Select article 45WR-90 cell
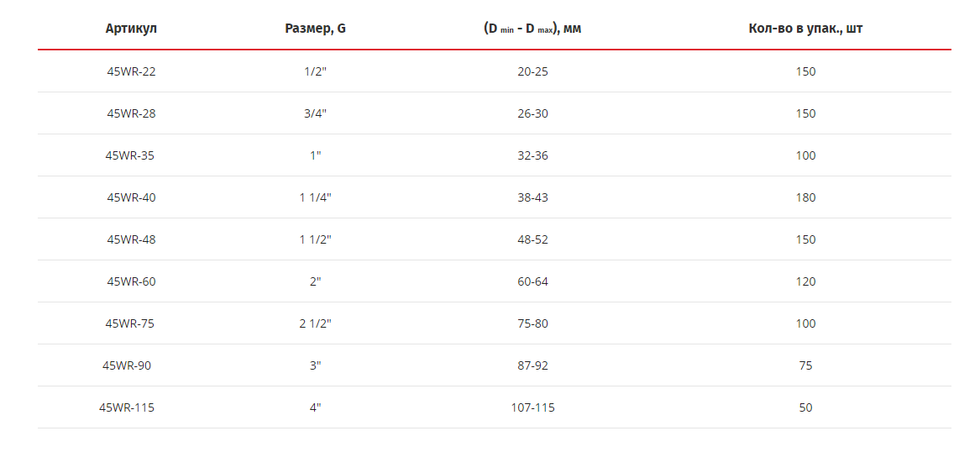Screen dimensions: 980x473 click(126, 365)
